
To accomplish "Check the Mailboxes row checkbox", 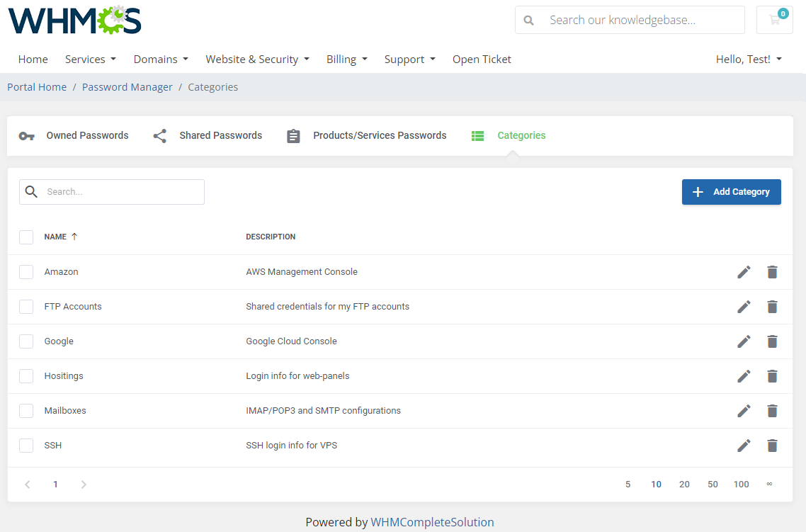I will click(x=26, y=411).
